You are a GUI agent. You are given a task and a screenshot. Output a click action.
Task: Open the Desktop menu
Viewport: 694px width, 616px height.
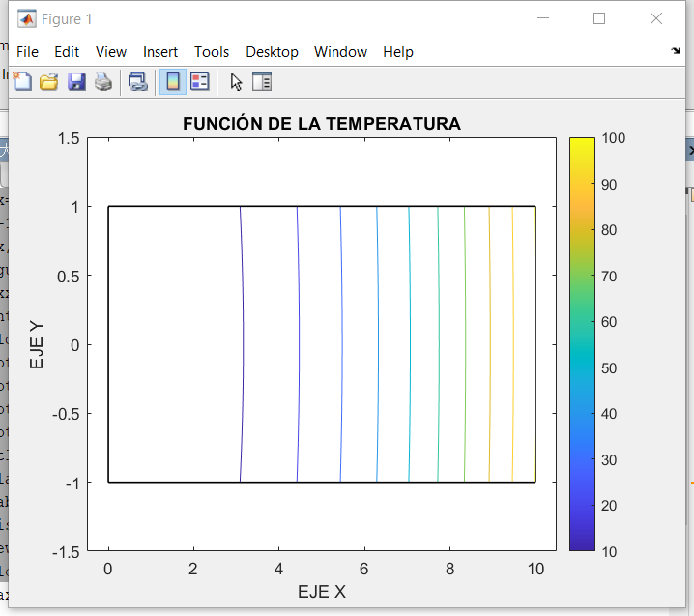[272, 52]
